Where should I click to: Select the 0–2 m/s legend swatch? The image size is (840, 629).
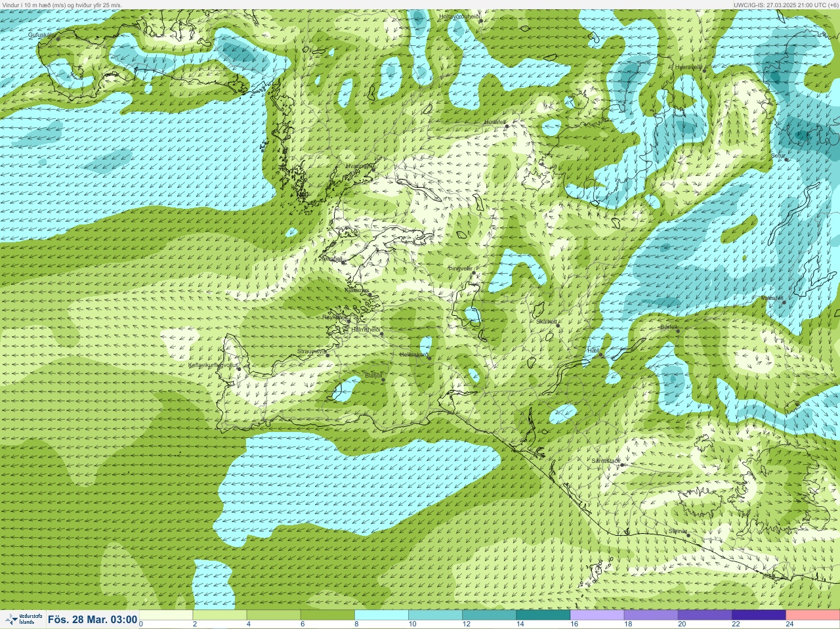point(166,615)
